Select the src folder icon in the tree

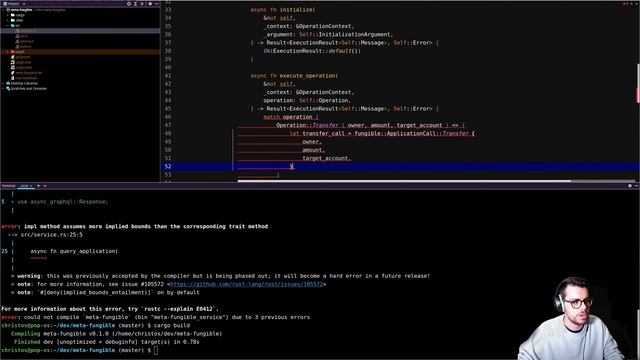pyautogui.click(x=13, y=25)
